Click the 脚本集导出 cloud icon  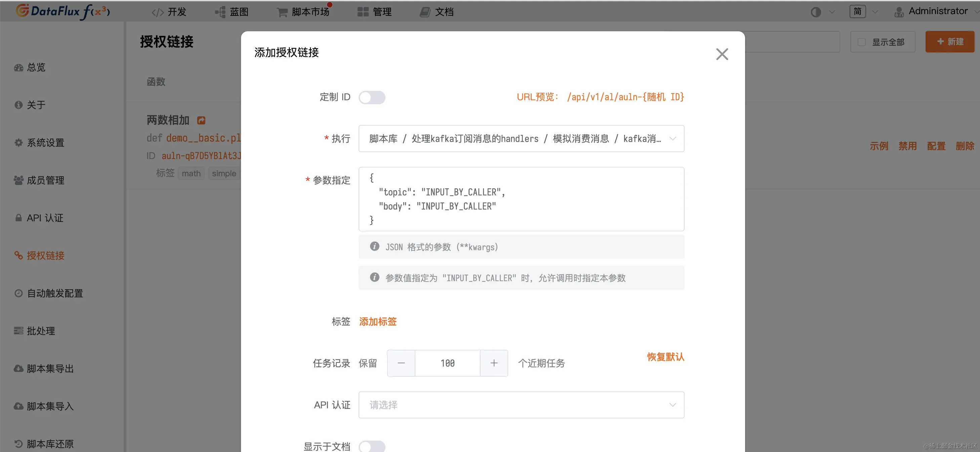pyautogui.click(x=18, y=369)
